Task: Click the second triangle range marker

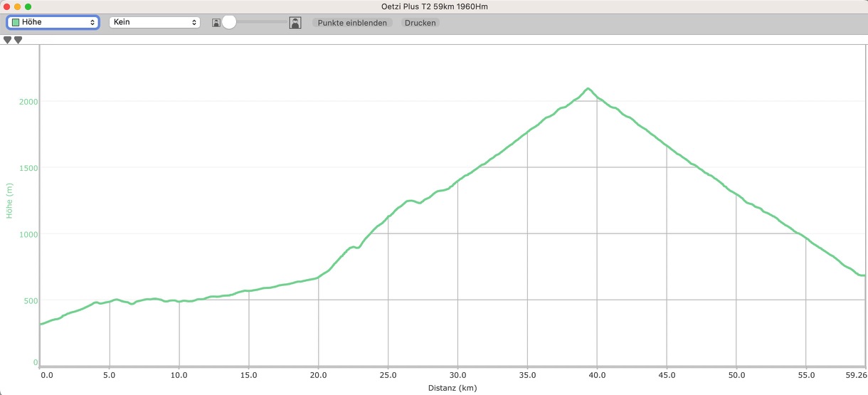Action: pyautogui.click(x=18, y=41)
